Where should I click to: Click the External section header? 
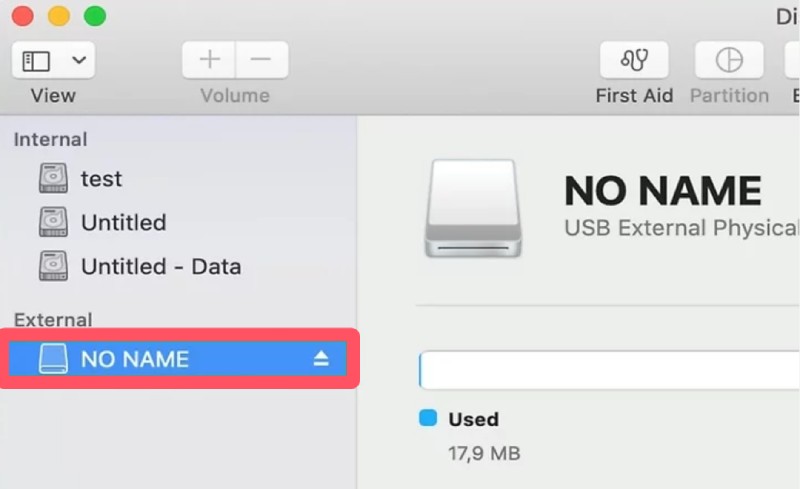tap(52, 320)
